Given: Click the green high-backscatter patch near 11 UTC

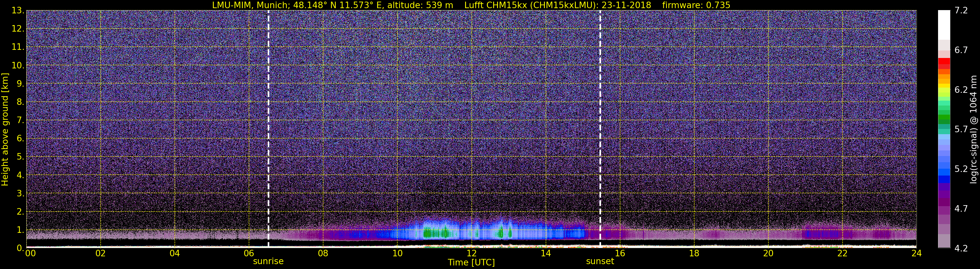Looking at the screenshot, I should [x=436, y=233].
